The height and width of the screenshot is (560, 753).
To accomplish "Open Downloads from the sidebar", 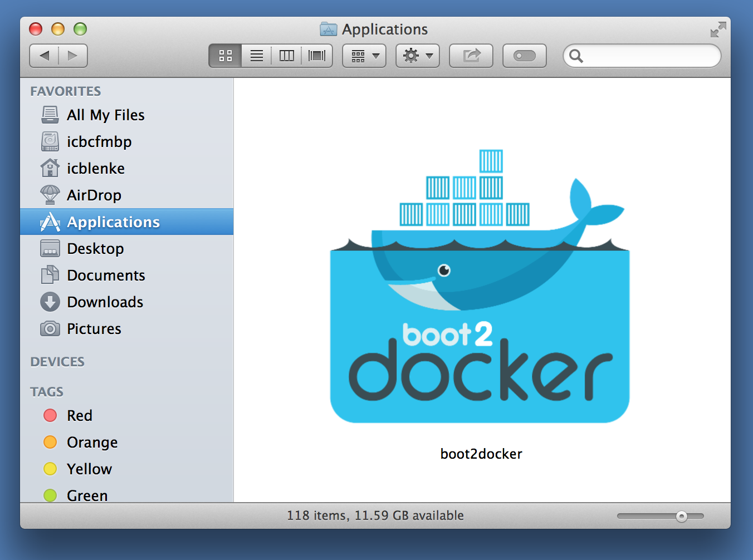I will tap(126, 302).
